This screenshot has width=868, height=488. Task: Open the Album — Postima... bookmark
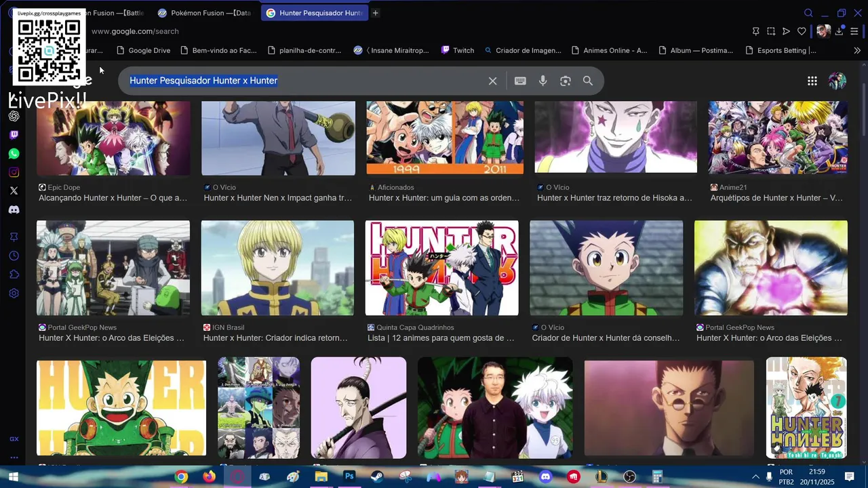[x=696, y=50]
